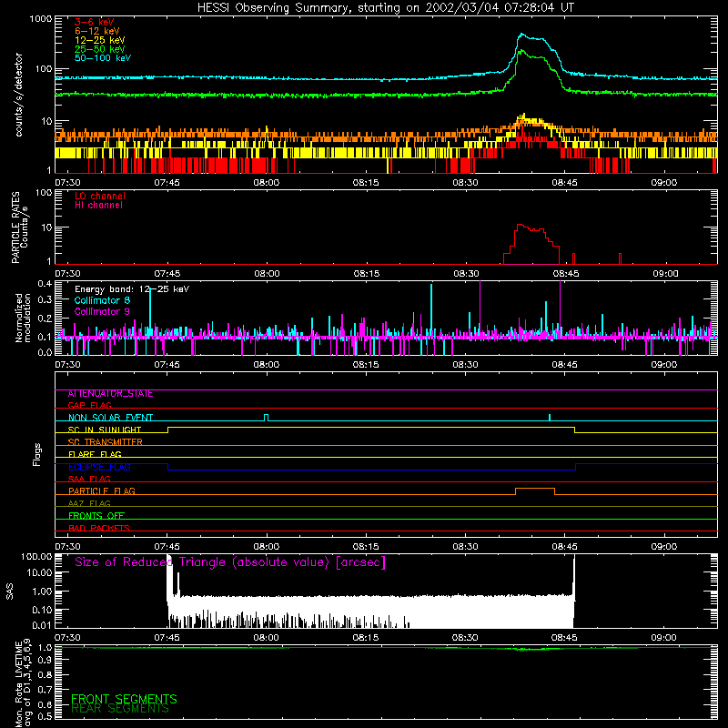This screenshot has height=728, width=728.
Task: Click 100.00 tick label on SAS axis
Action: coord(36,556)
